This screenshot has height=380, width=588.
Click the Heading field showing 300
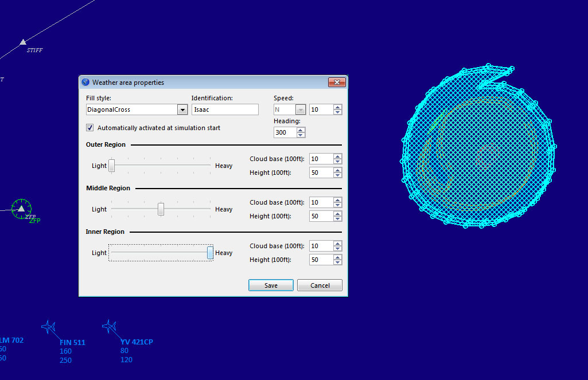click(285, 132)
